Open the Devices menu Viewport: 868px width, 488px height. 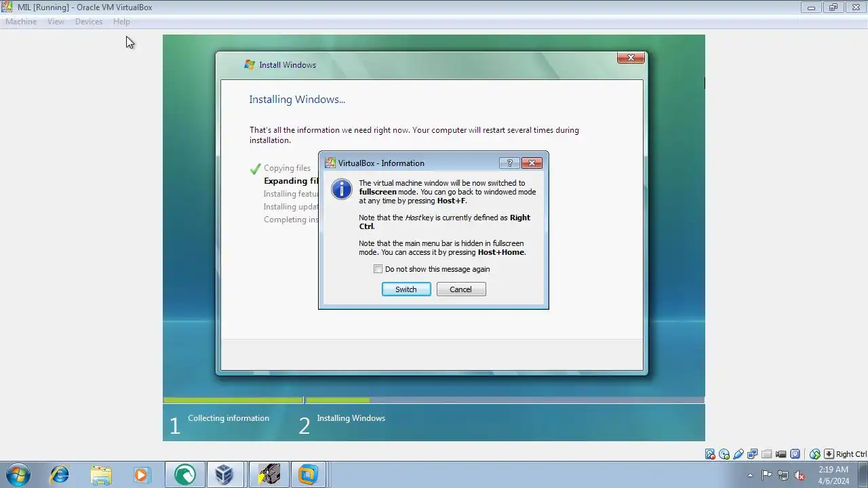[89, 22]
